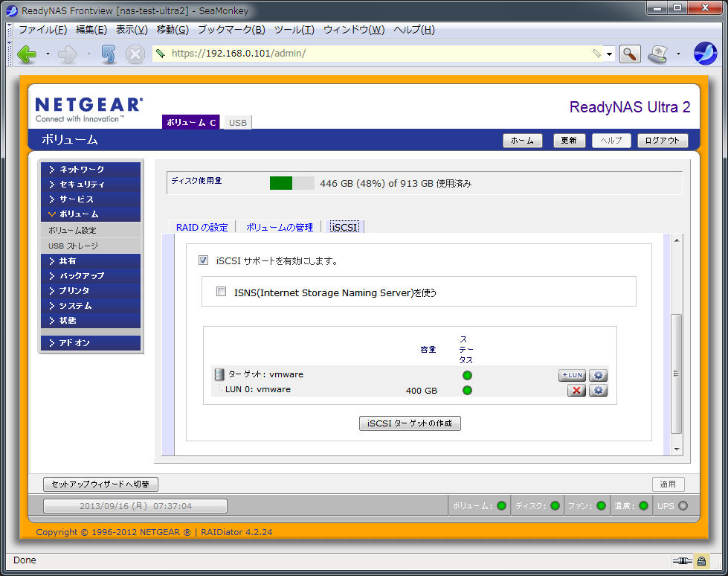Screen dimensions: 728x576
Task: Click the security padlock in status bar
Action: click(x=701, y=560)
